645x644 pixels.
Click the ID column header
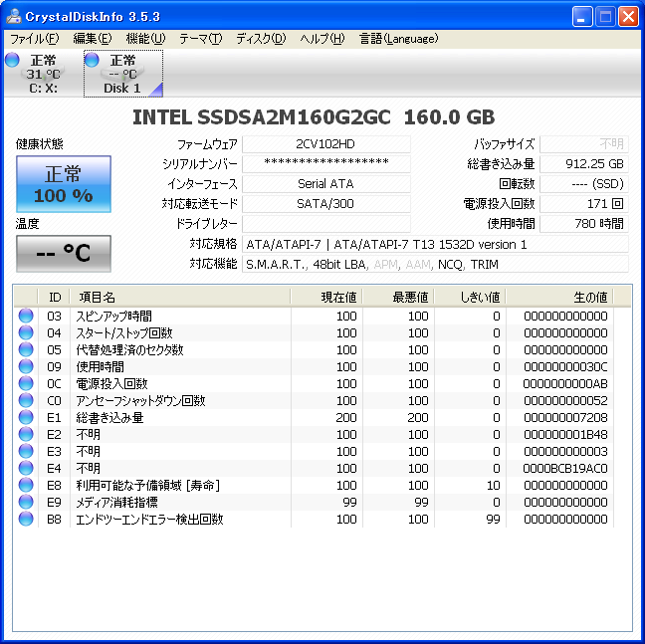(x=54, y=297)
